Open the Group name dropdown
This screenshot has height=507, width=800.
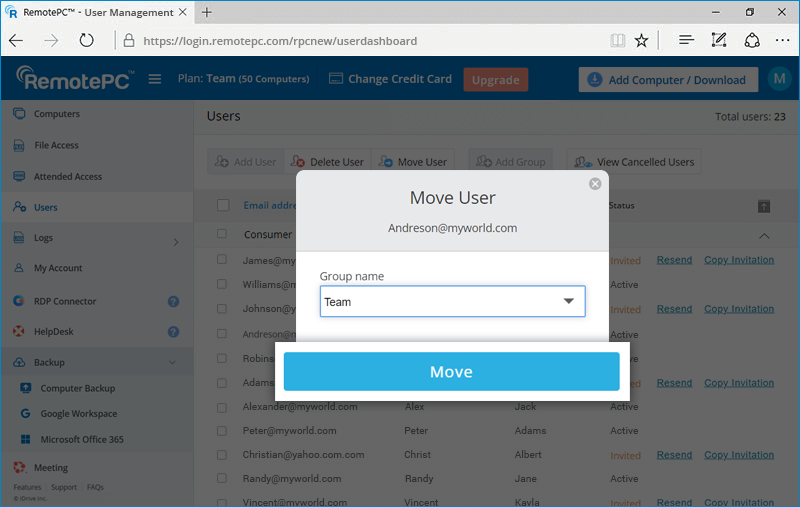452,301
